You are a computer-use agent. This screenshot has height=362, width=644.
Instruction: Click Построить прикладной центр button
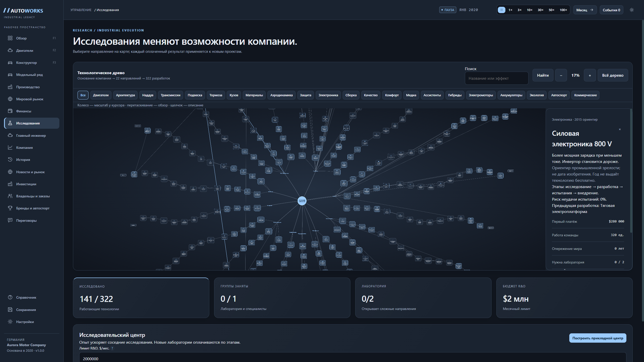click(598, 338)
